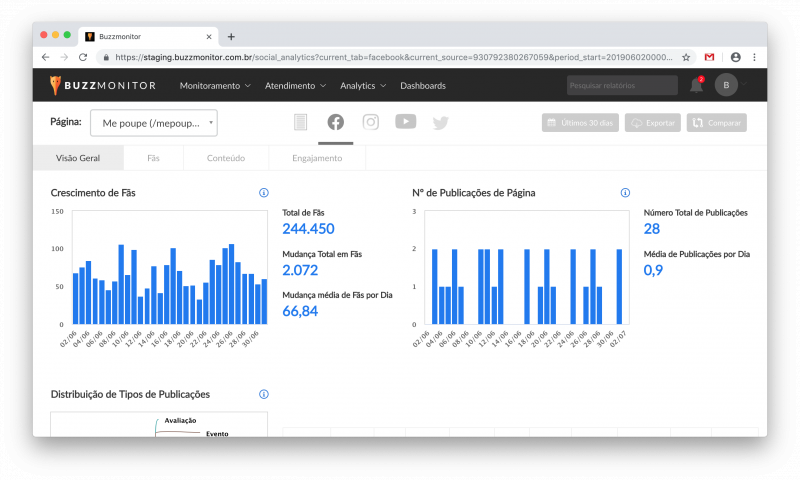Click the report document icon left of Facebook
This screenshot has width=800, height=480.
[301, 122]
